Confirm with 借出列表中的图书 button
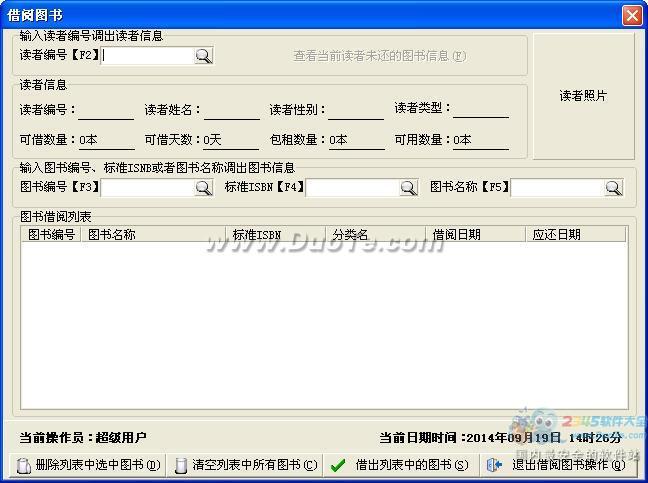Screen dimensions: 648x483 coord(399,465)
